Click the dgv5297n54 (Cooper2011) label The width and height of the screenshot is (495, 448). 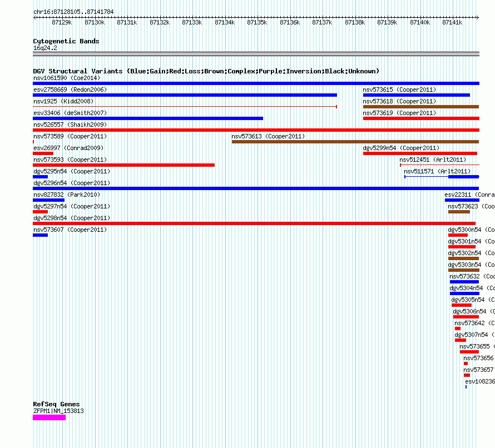[72, 206]
